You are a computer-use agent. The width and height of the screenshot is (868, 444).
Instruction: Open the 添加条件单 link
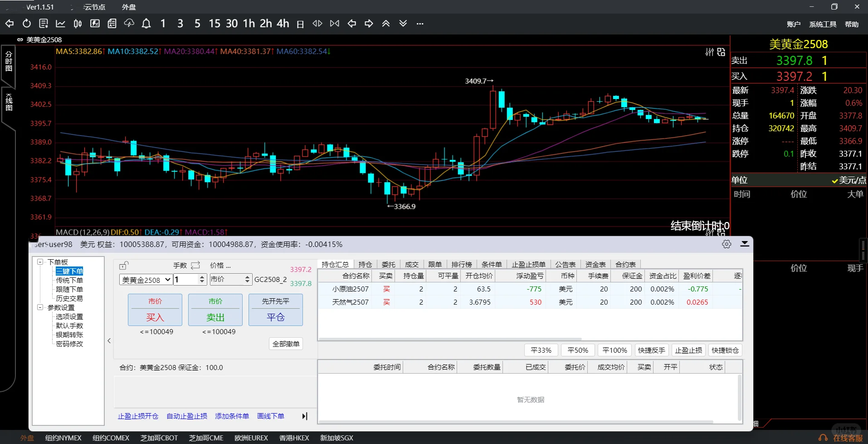(x=232, y=416)
